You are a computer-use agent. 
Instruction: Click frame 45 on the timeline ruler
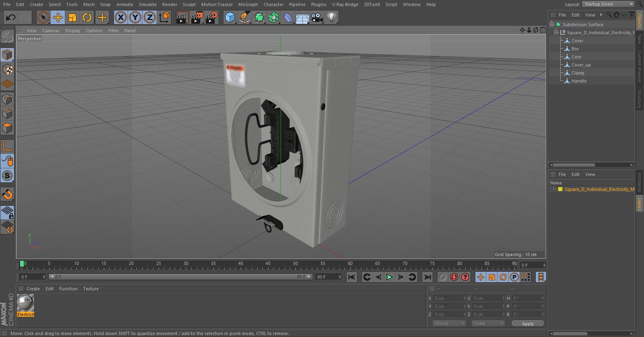click(268, 265)
